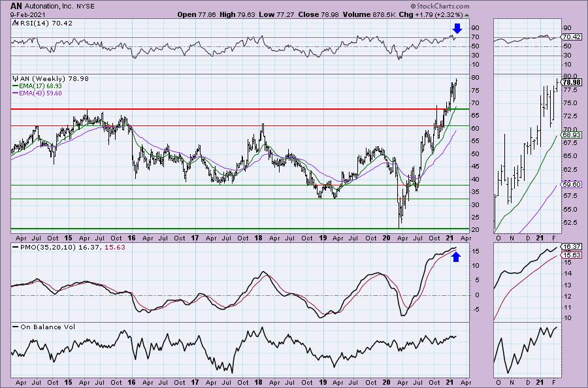
Task: Click the AN ticker symbol in the header
Action: coord(16,6)
